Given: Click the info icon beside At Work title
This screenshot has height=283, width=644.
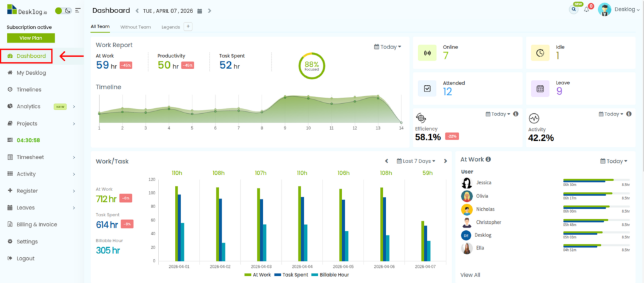Looking at the screenshot, I should point(488,160).
